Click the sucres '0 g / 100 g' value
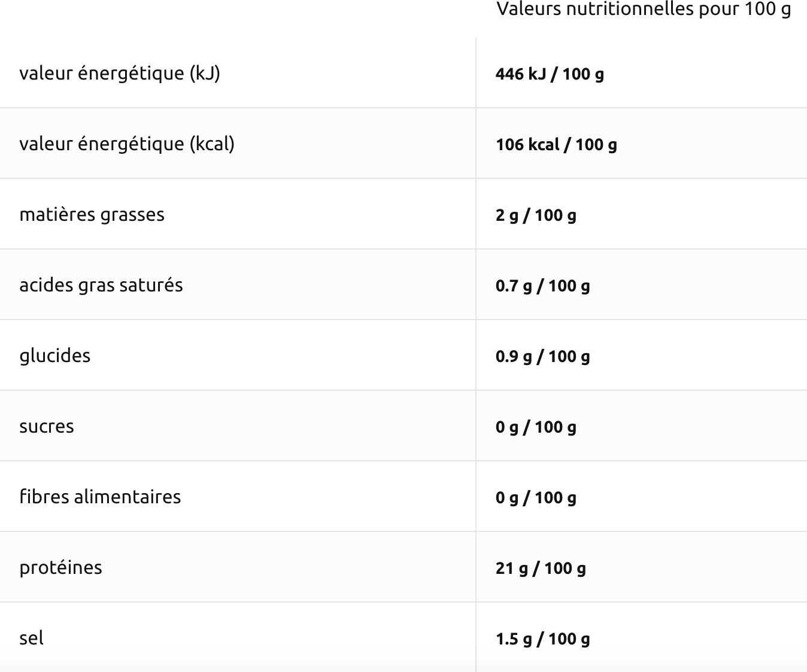The width and height of the screenshot is (807, 672). tap(536, 427)
